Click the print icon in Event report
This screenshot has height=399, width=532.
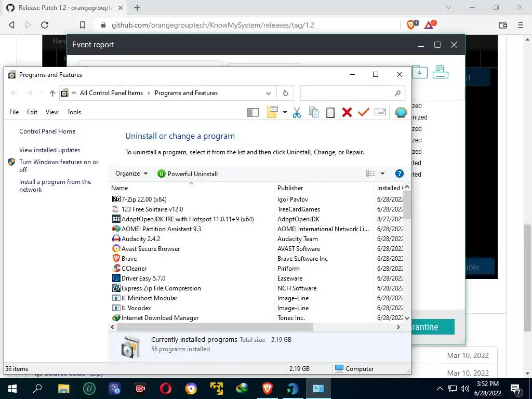441,72
